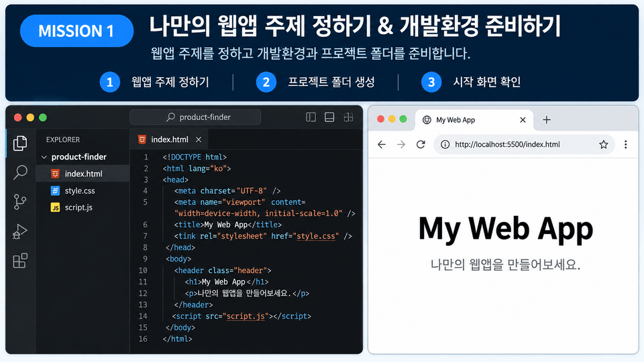
Task: Collapse the product-finder folder
Action: pos(44,157)
